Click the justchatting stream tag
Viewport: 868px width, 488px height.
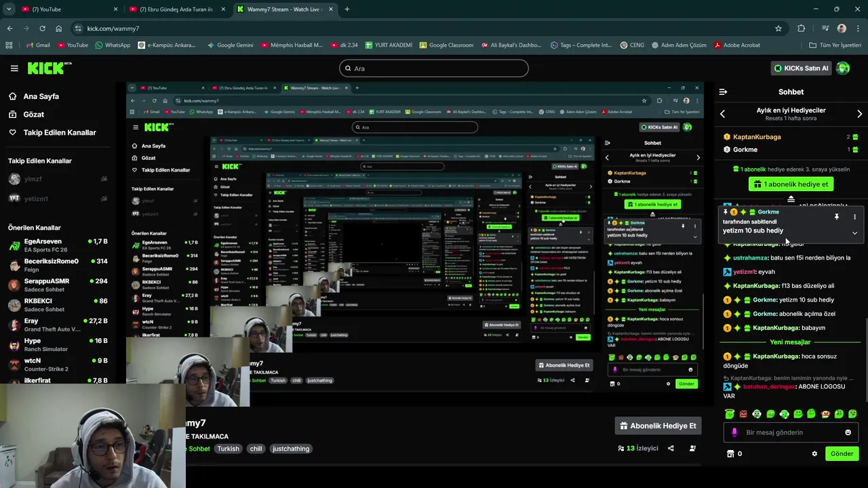291,449
